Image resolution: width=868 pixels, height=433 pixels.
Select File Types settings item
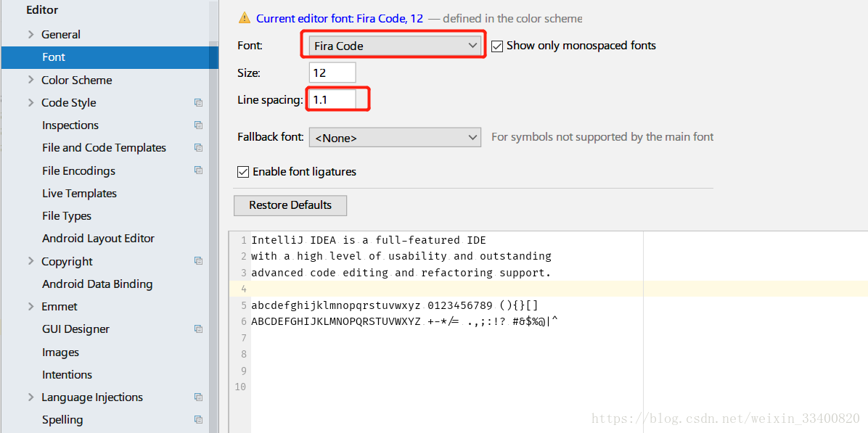[67, 215]
